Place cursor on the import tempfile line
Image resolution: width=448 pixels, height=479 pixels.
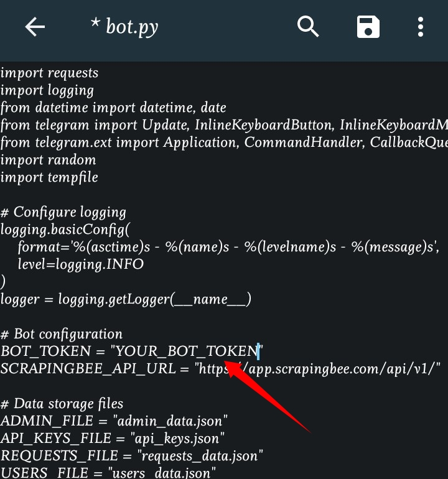[50, 177]
